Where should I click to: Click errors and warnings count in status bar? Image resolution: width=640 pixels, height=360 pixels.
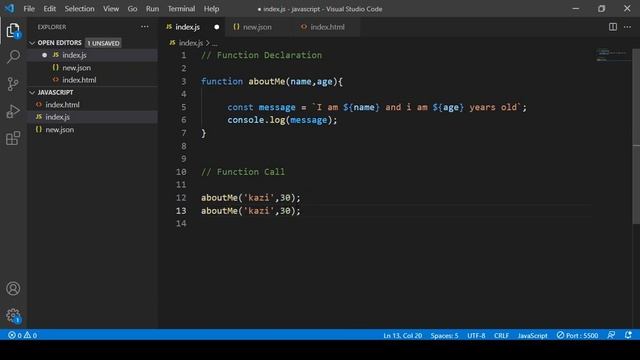coord(22,335)
